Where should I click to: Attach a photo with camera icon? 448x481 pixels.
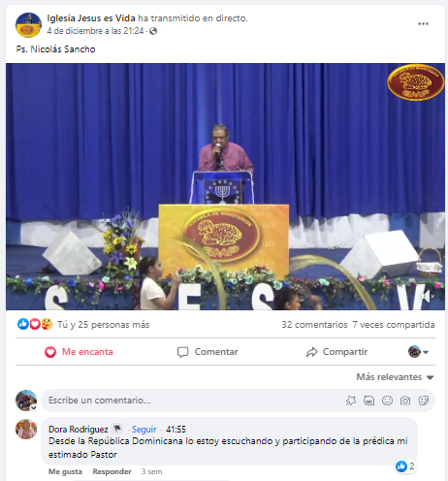coord(405,401)
